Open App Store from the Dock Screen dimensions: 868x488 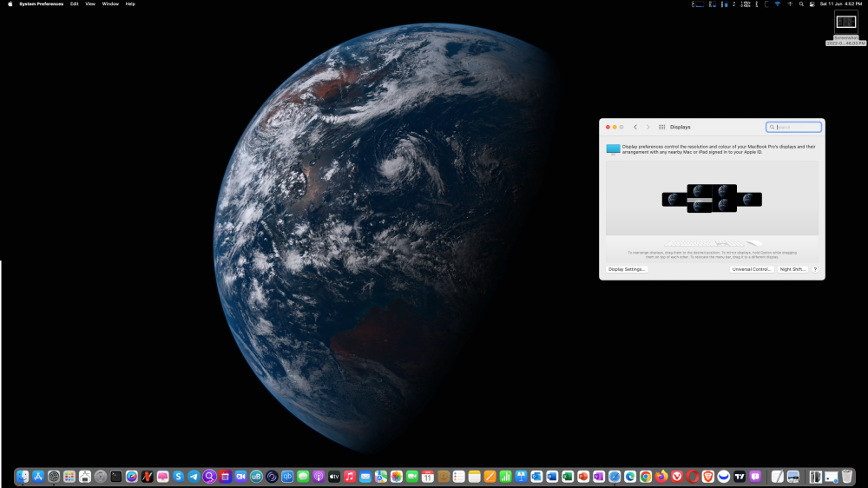38,477
